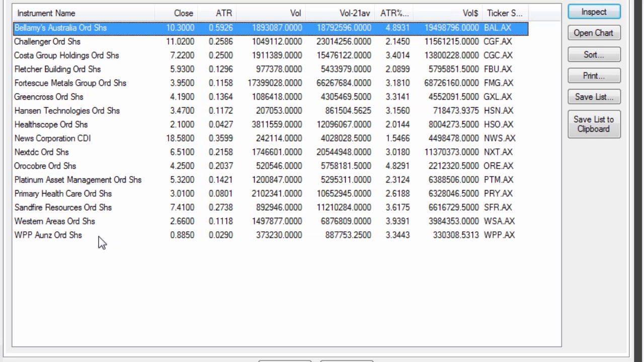
Task: Click the Save List... button
Action: [x=594, y=97]
